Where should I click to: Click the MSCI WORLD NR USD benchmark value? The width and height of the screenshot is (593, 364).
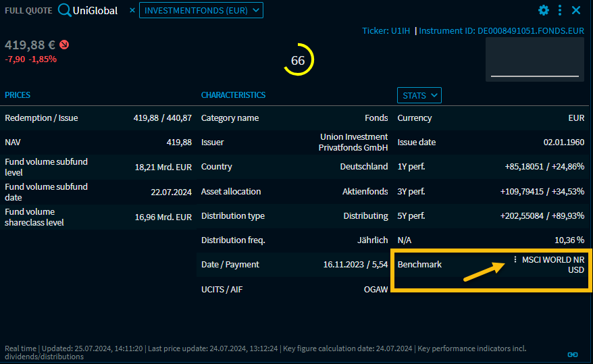coord(553,264)
